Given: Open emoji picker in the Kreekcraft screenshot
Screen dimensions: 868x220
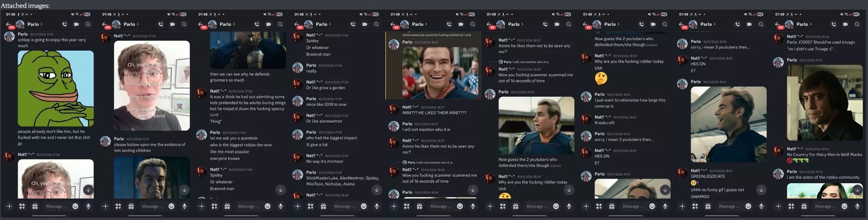Looking at the screenshot, I should click(x=652, y=206).
